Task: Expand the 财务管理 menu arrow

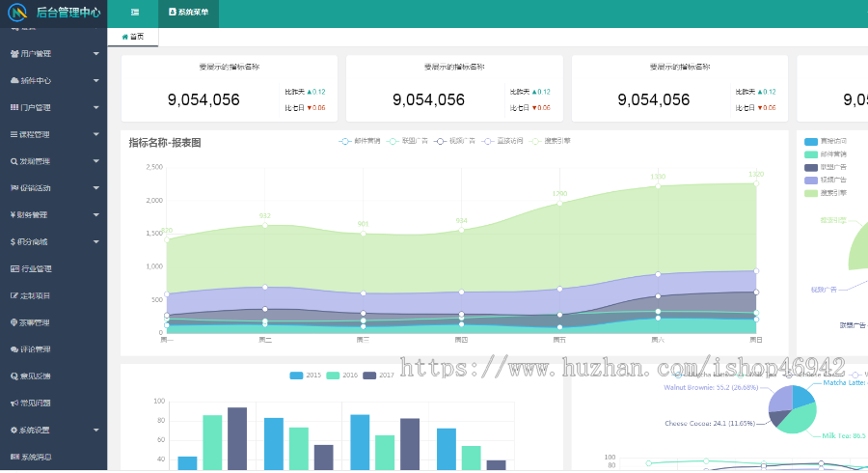Action: [x=95, y=215]
